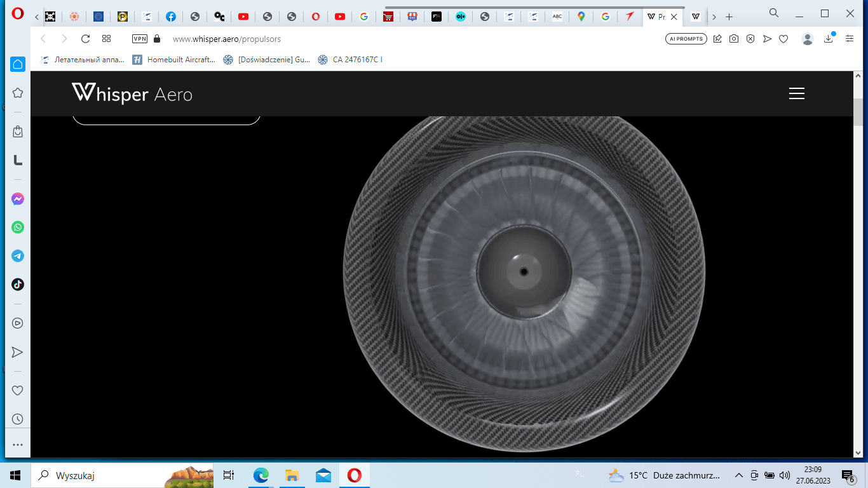The width and height of the screenshot is (868, 488).
Task: Show site security lock info
Action: [157, 39]
